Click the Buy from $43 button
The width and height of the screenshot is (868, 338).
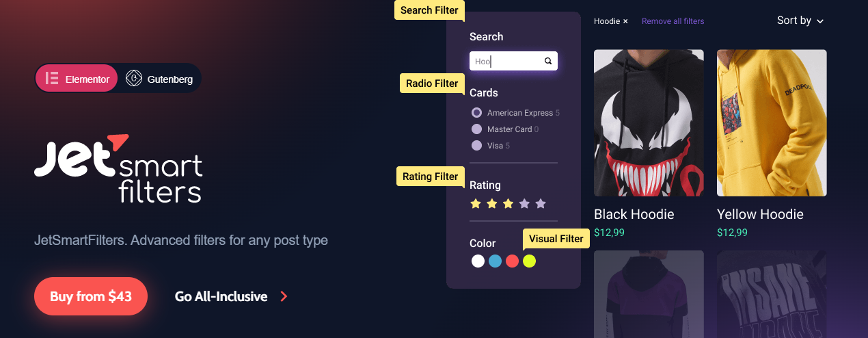[91, 296]
